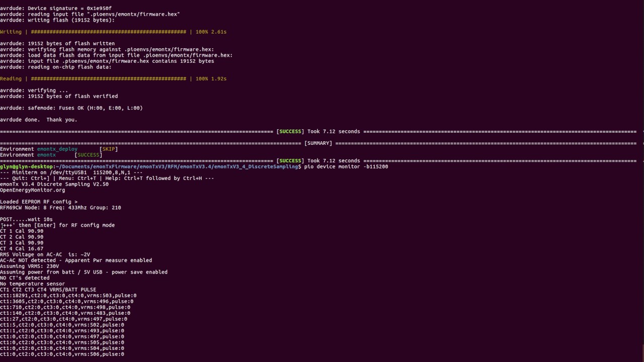644x362 pixels.
Task: Click the last data row with vrms:506
Action: (62, 354)
